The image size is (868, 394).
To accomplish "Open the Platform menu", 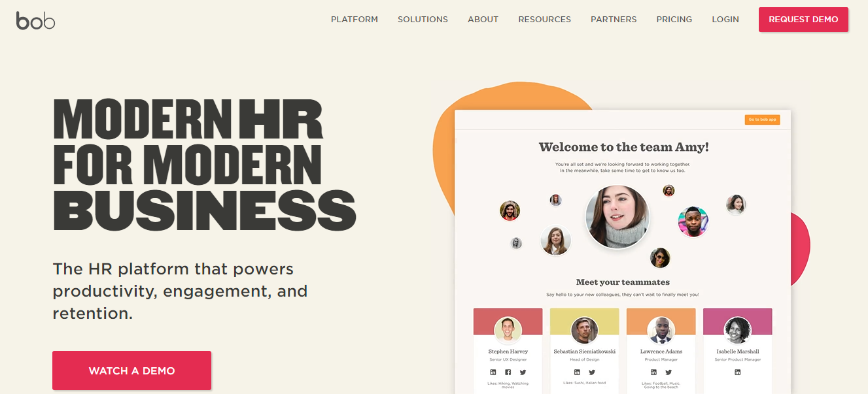I will pyautogui.click(x=355, y=20).
